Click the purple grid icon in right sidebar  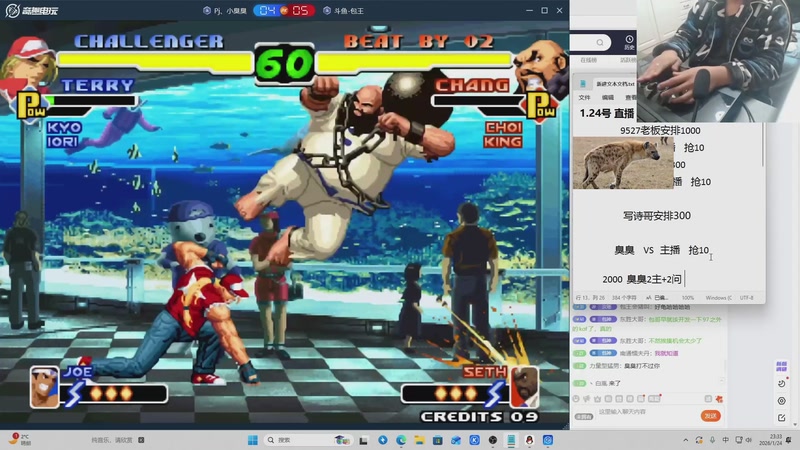tap(781, 366)
